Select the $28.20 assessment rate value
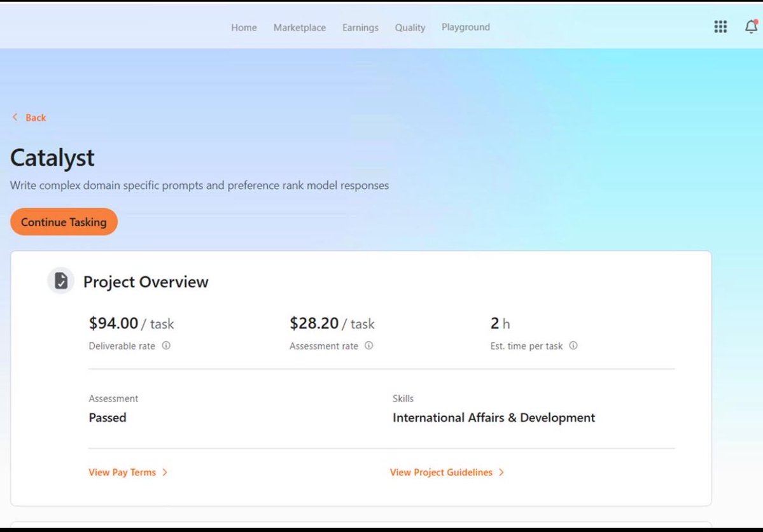The height and width of the screenshot is (532, 763). coord(314,323)
